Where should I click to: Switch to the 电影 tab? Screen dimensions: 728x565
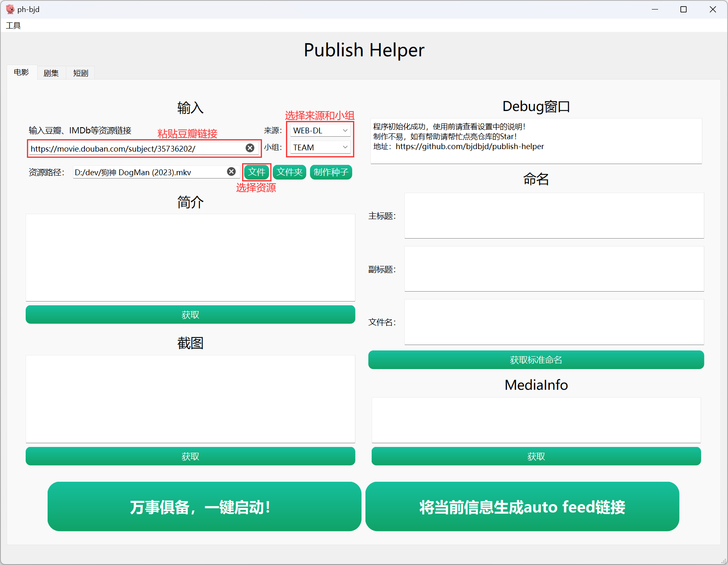point(22,72)
